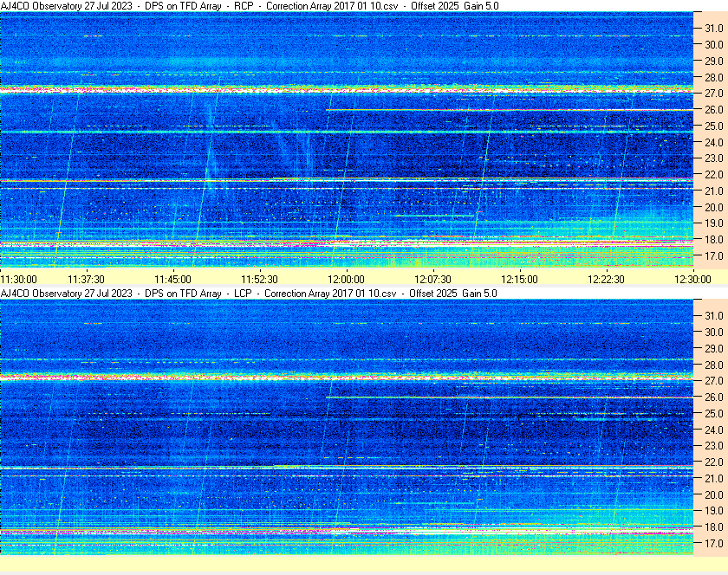Select the 11:37:30 time axis label

(x=86, y=280)
